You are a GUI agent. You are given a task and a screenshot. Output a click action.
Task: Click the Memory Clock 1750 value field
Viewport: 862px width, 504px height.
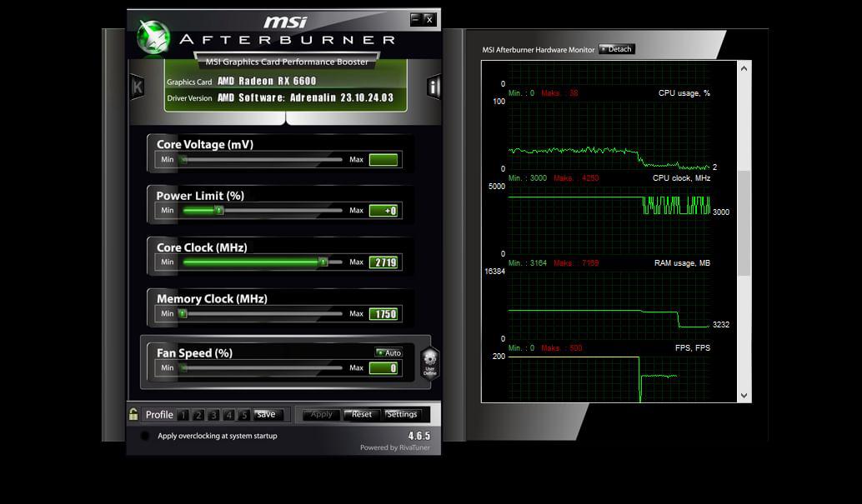click(383, 314)
